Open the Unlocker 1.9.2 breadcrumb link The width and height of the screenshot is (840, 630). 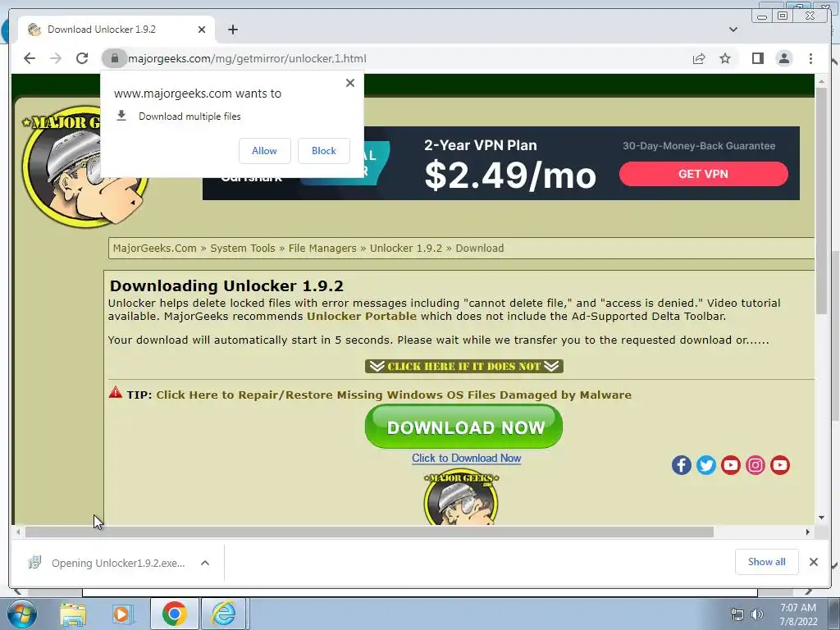click(406, 248)
